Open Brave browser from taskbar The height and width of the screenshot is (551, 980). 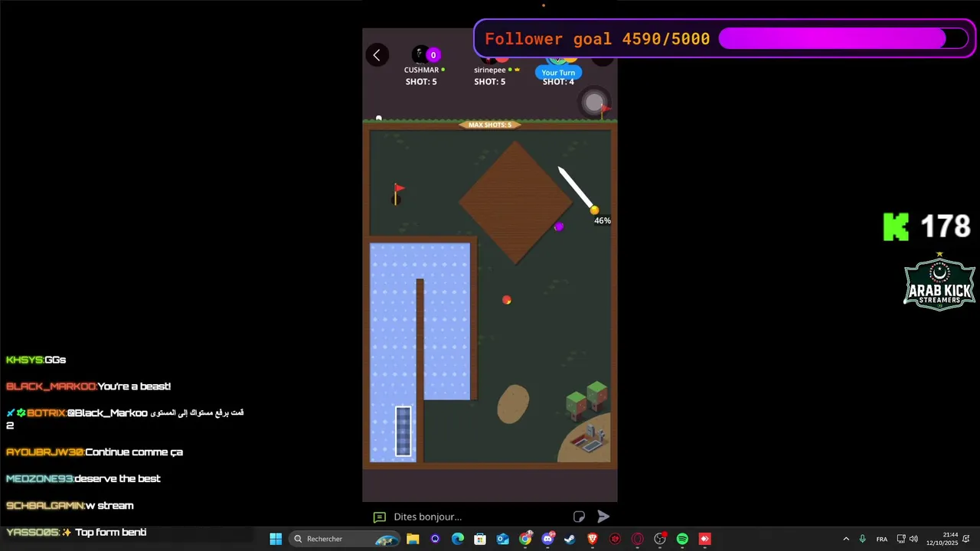click(x=593, y=539)
